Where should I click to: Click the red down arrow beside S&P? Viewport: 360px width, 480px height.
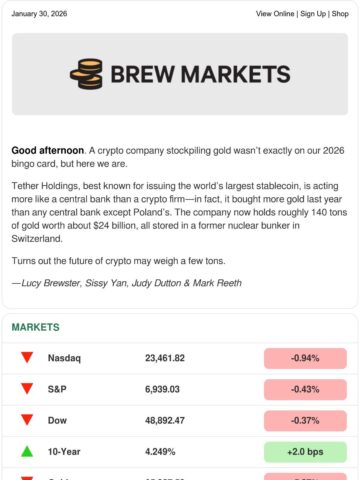[x=27, y=389]
